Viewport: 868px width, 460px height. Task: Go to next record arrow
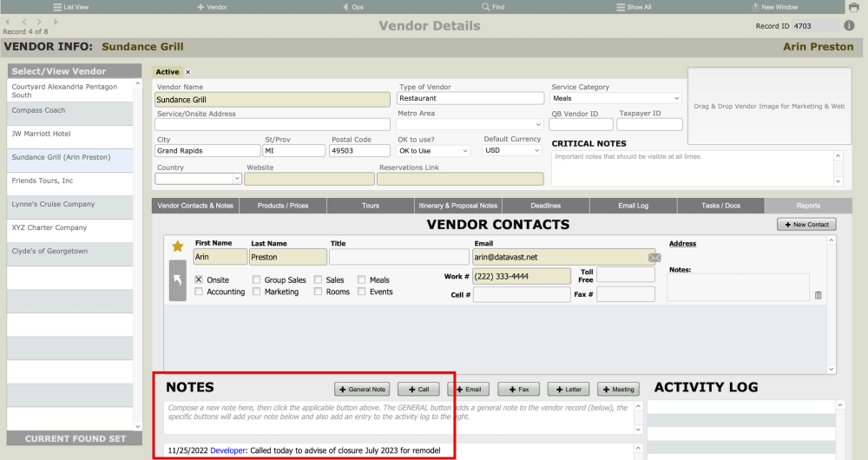(x=39, y=23)
